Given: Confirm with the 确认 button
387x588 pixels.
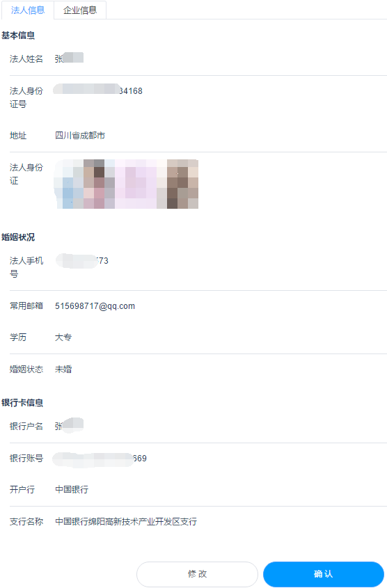Looking at the screenshot, I should click(324, 574).
